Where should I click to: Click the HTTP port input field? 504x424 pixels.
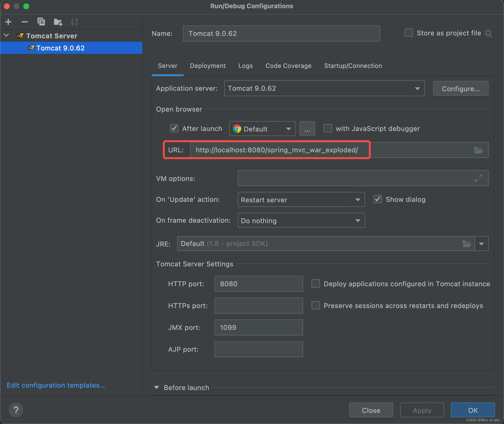coord(258,284)
